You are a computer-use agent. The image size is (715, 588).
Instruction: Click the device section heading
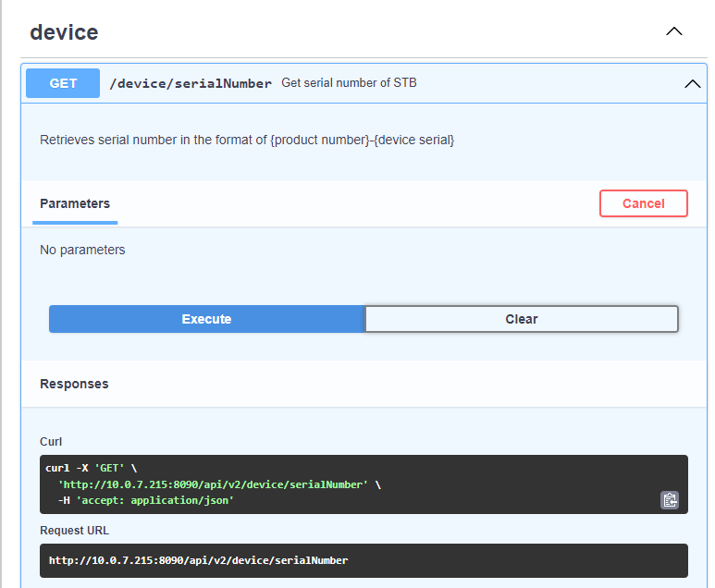click(x=64, y=32)
